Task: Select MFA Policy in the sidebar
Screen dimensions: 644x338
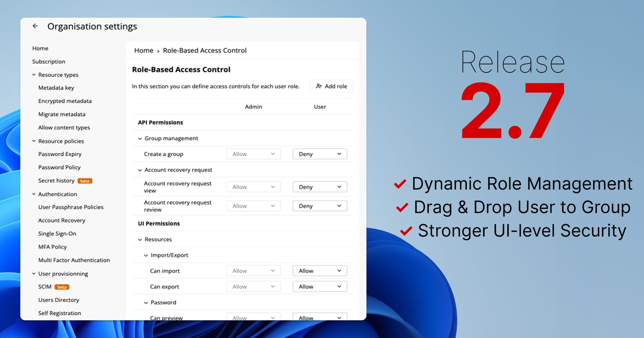Action: pos(52,247)
